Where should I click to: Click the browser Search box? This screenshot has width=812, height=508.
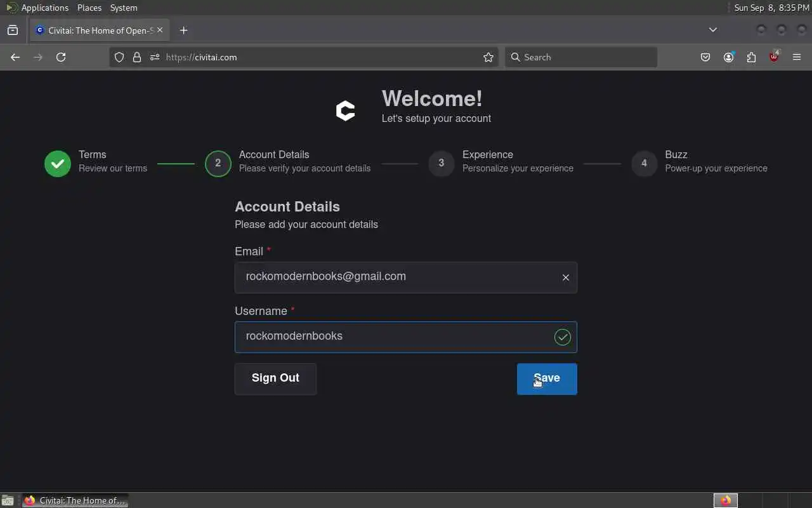coord(581,57)
